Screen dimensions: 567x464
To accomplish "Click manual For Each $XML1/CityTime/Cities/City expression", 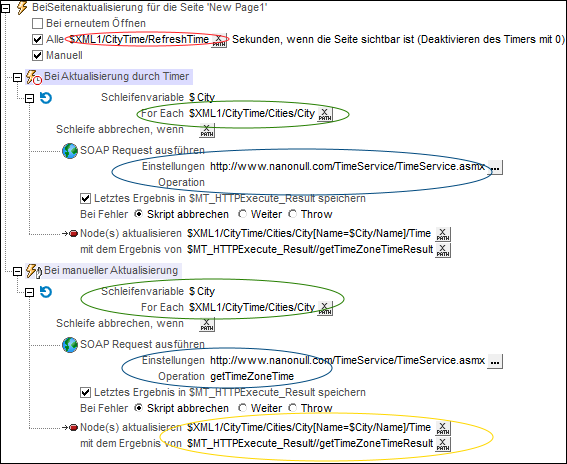I will [x=252, y=307].
